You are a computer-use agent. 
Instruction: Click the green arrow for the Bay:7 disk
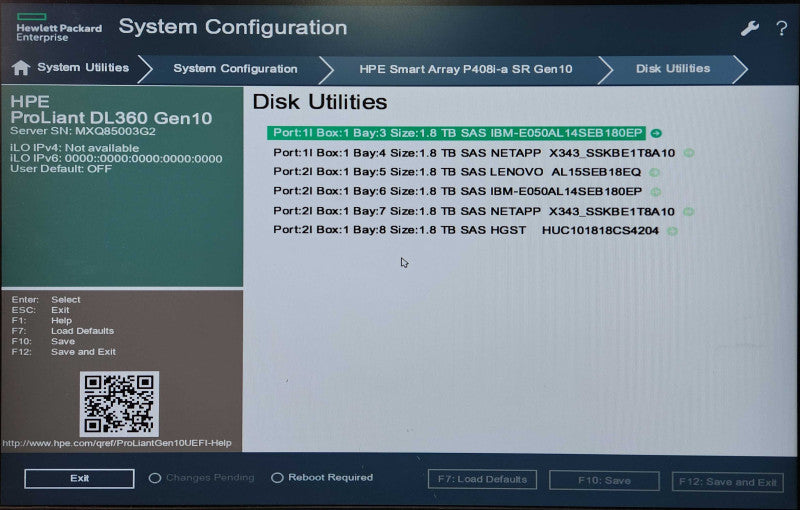tap(688, 211)
